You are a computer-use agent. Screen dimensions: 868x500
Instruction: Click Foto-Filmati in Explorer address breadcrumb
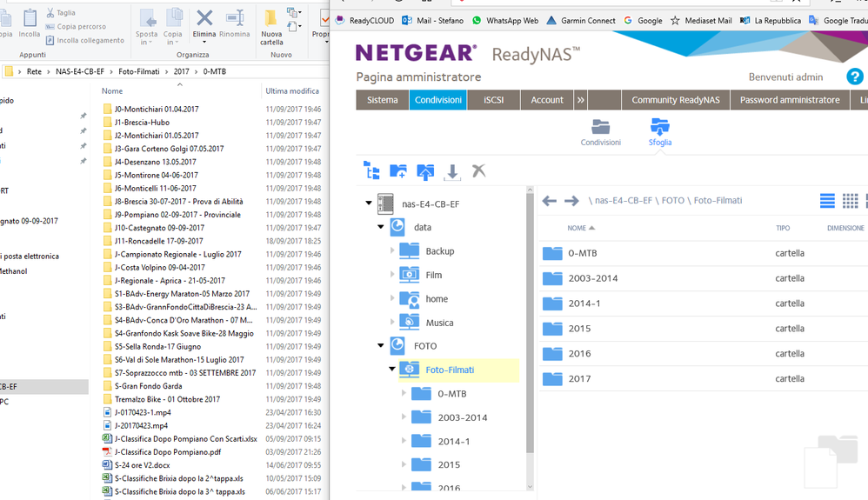(x=139, y=71)
